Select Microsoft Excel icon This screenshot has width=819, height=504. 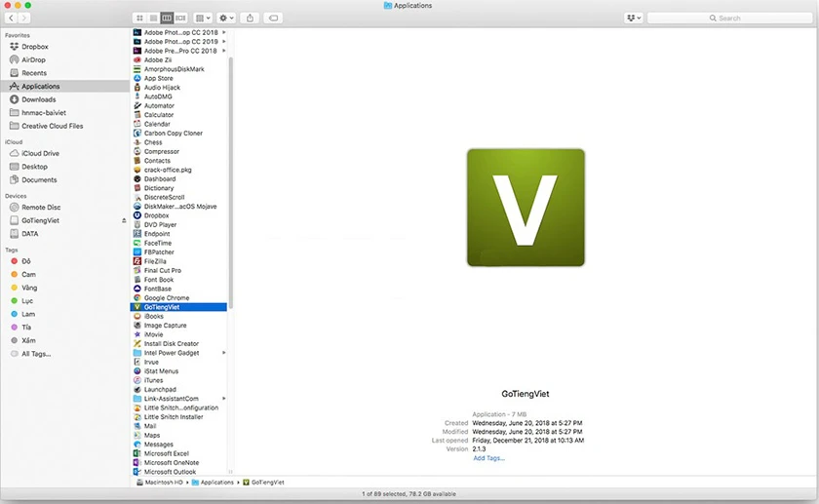(x=137, y=453)
